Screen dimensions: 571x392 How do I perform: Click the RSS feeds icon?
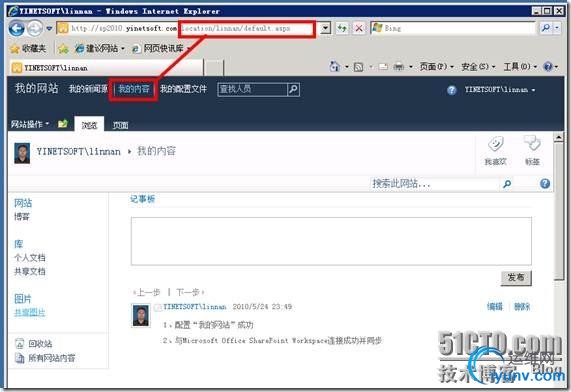(x=358, y=67)
